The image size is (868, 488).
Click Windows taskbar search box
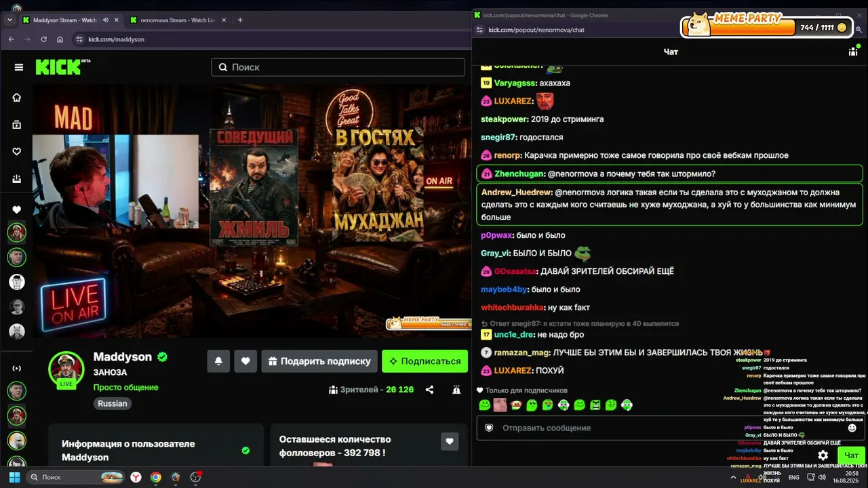pos(76,477)
